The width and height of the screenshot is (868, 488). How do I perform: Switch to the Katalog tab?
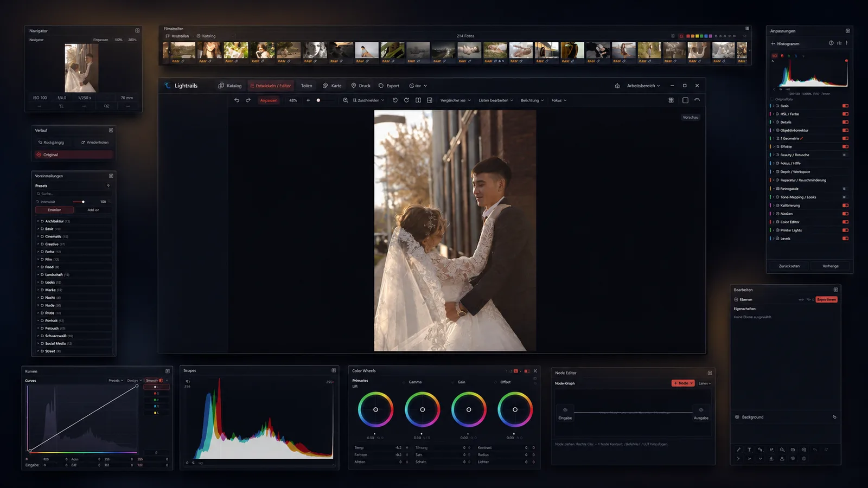[230, 86]
